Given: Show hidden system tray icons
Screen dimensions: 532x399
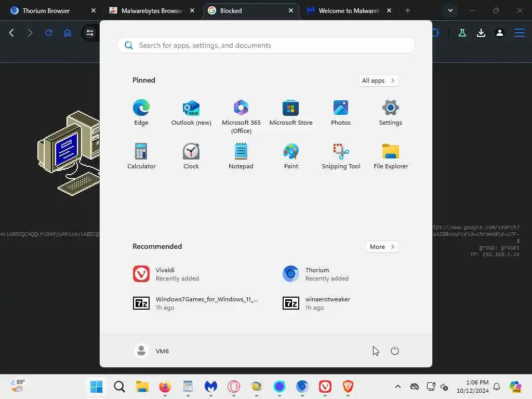Looking at the screenshot, I should pyautogui.click(x=397, y=387).
